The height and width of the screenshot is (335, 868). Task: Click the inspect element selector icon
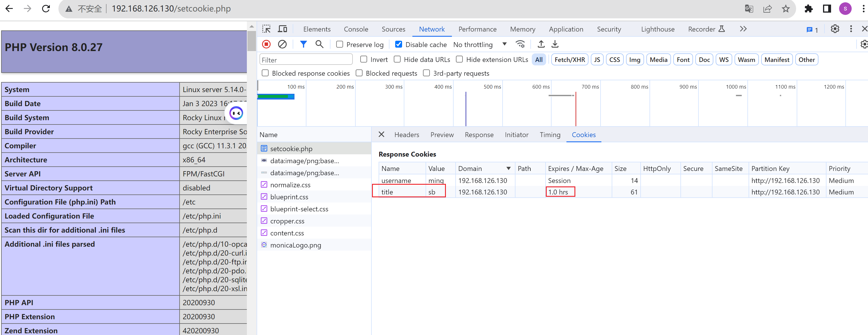pos(266,29)
